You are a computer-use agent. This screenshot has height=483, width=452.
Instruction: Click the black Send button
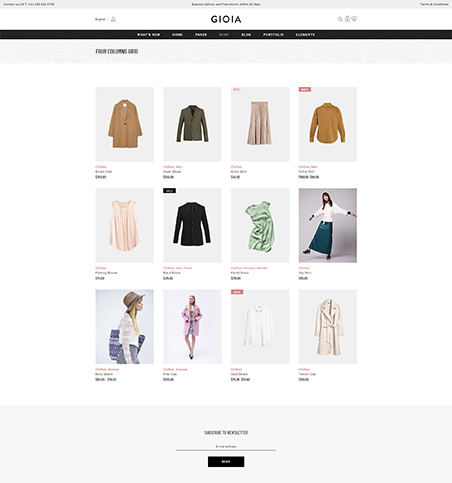click(x=226, y=462)
